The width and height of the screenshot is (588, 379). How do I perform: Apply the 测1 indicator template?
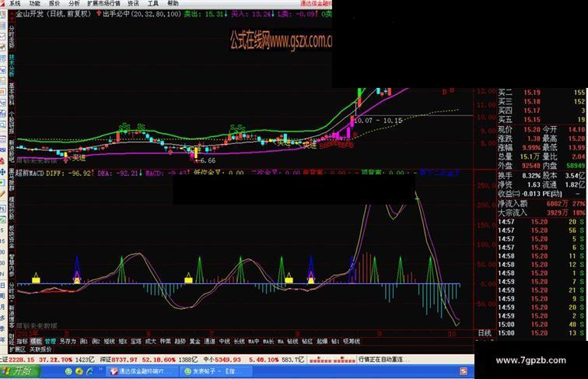[84, 342]
